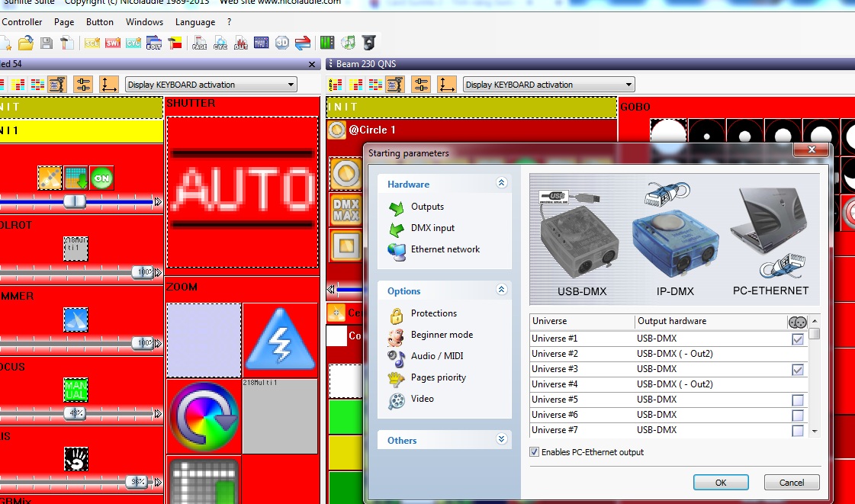Open the Windows menu
Viewport: 855px width, 504px height.
tap(144, 22)
